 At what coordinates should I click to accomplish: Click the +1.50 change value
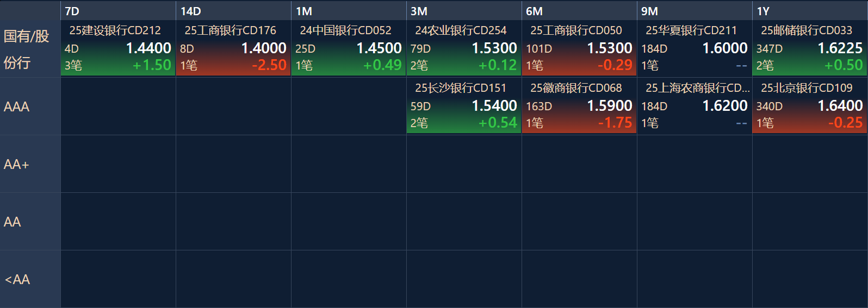152,65
